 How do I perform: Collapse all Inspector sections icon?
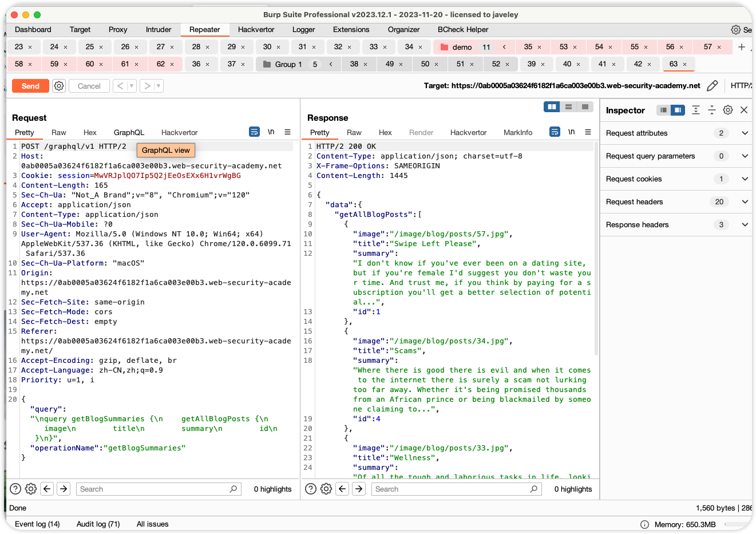tap(712, 110)
